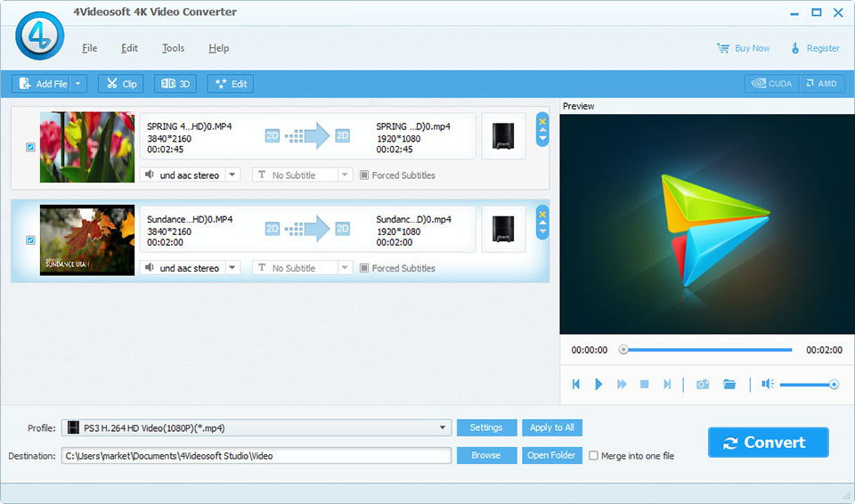Click the Register link
Viewport: 855px width, 504px height.
click(815, 48)
